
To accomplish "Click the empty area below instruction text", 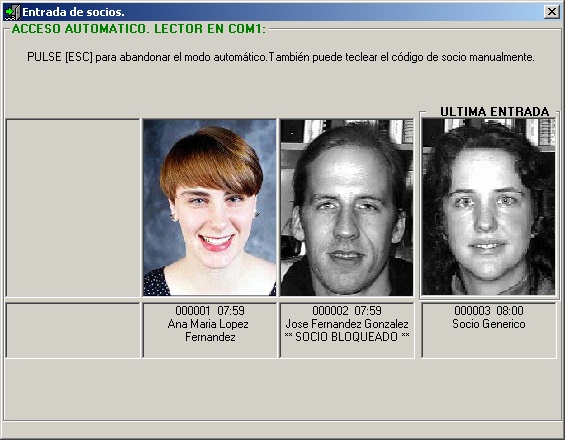I will click(x=282, y=85).
